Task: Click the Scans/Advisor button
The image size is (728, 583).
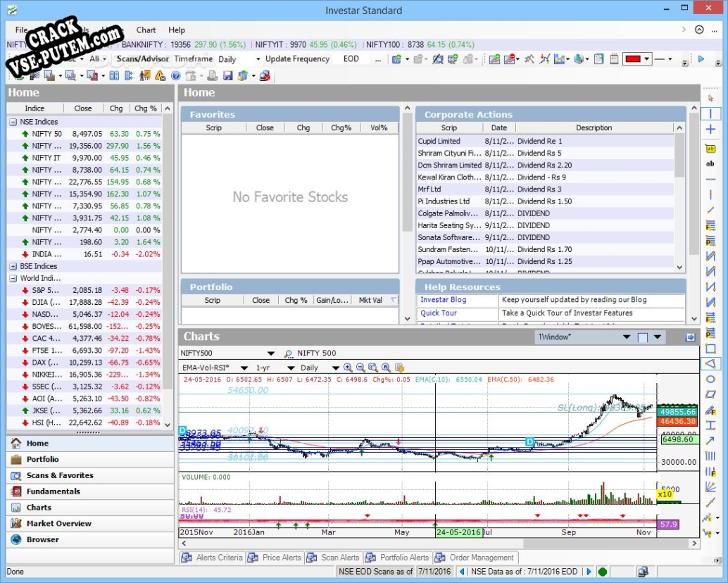Action: coord(142,59)
